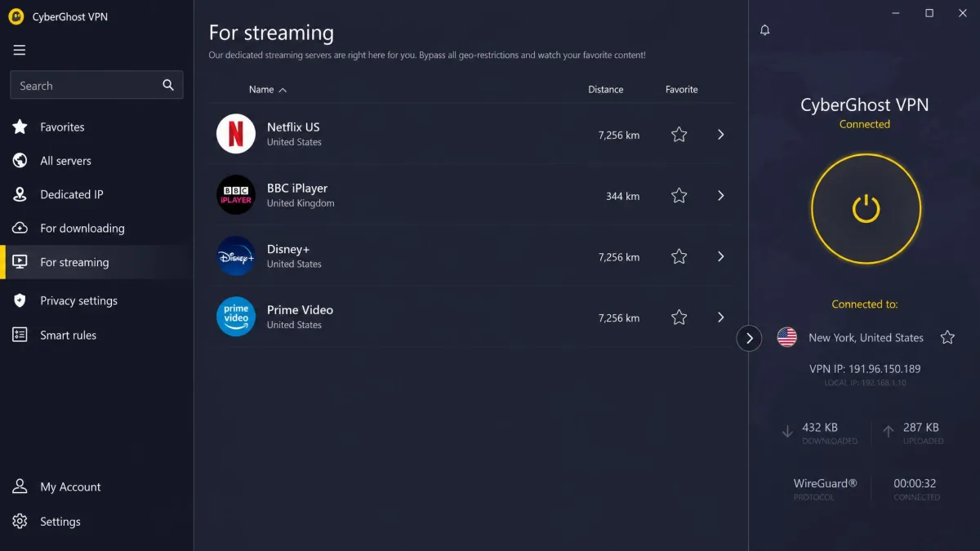This screenshot has width=980, height=551.
Task: Disconnect using the yellow power button
Action: [x=866, y=209]
